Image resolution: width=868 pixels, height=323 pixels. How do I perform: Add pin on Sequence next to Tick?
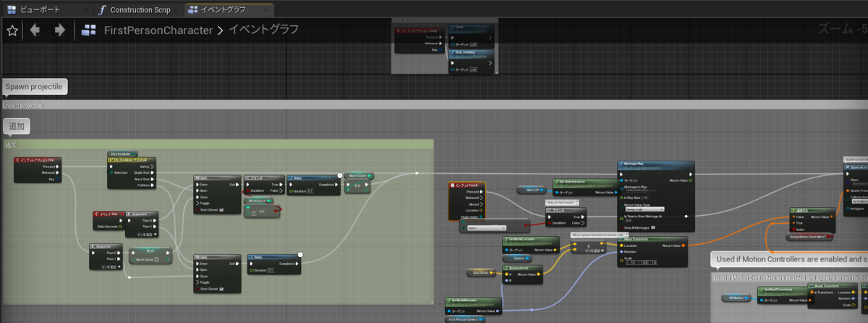(147, 235)
